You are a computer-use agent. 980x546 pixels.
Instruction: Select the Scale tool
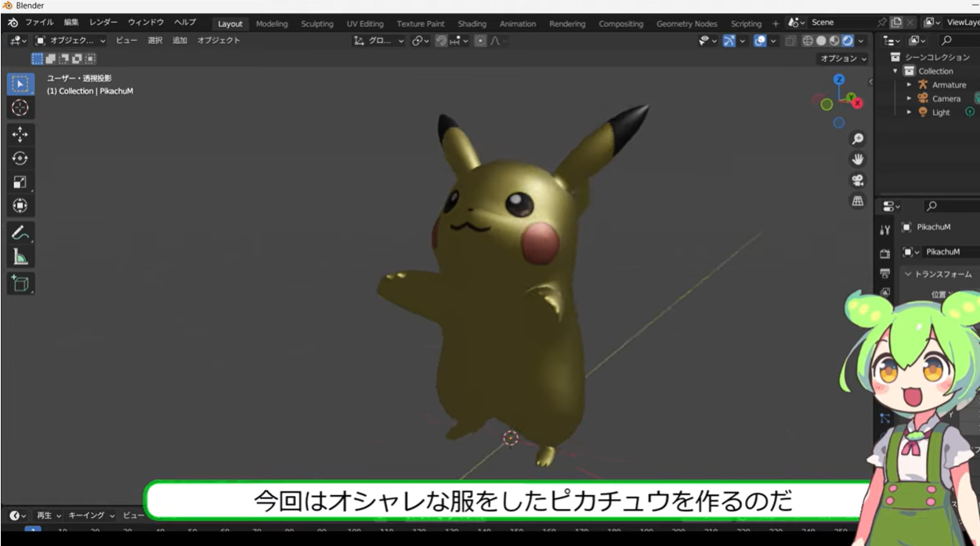tap(20, 183)
